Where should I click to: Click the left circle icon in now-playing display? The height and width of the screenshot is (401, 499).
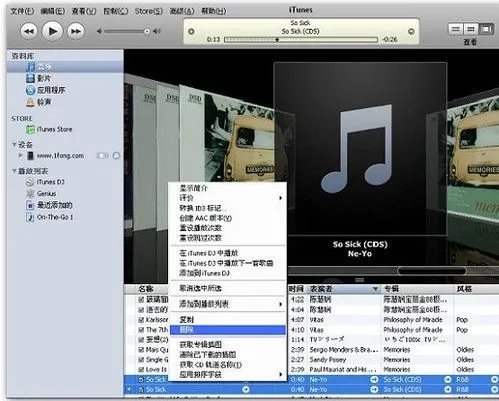191,31
